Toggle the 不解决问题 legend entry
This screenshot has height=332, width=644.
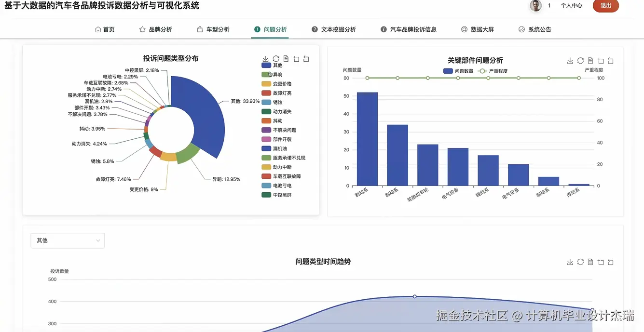click(x=279, y=130)
